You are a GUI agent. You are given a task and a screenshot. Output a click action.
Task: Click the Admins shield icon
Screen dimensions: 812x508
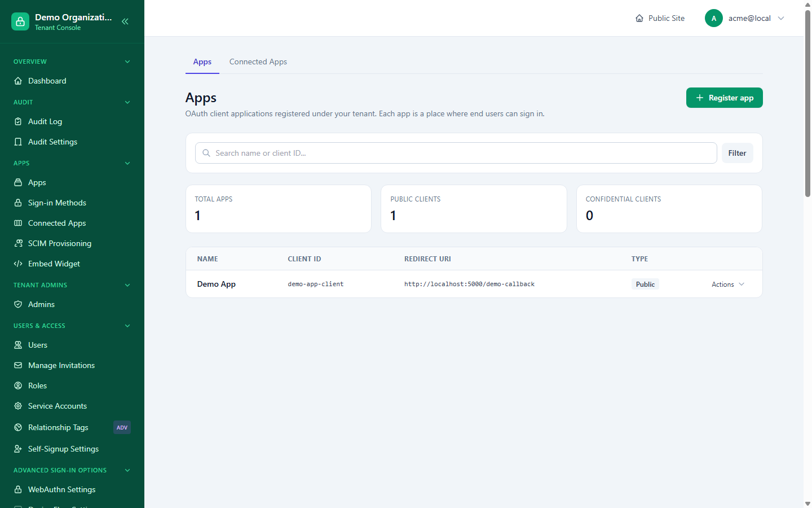tap(18, 304)
